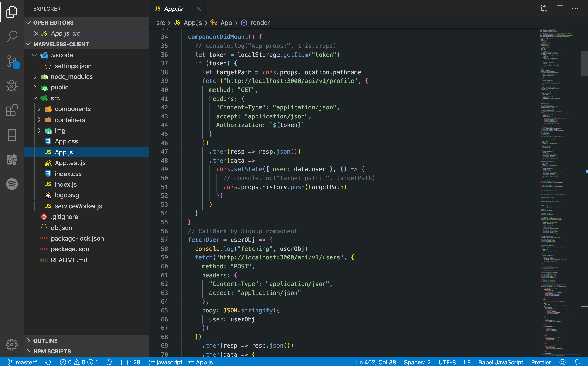Image resolution: width=588 pixels, height=366 pixels.
Task: Click the App class breadcrumb item
Action: (x=221, y=23)
